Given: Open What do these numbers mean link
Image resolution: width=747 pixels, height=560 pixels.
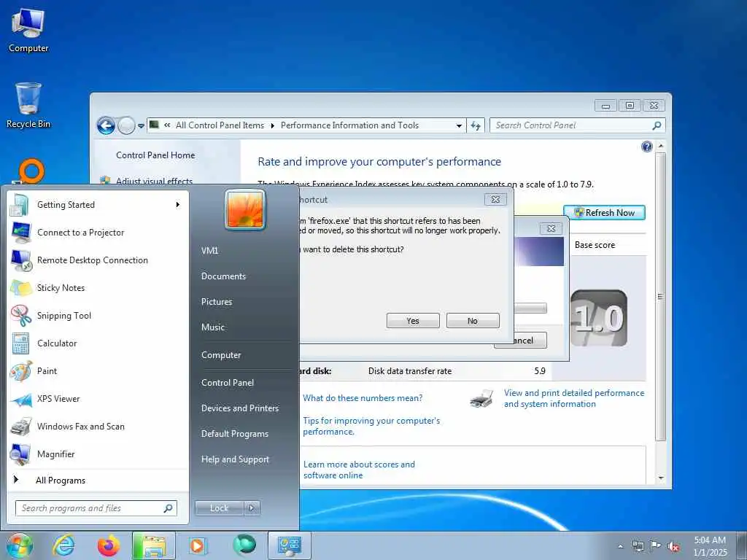Looking at the screenshot, I should coord(363,398).
